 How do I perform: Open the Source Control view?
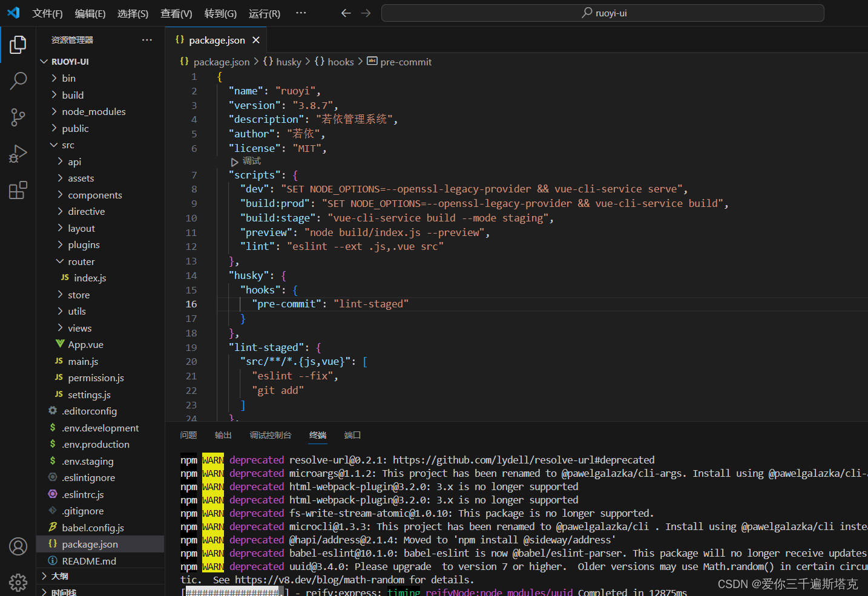pyautogui.click(x=18, y=117)
